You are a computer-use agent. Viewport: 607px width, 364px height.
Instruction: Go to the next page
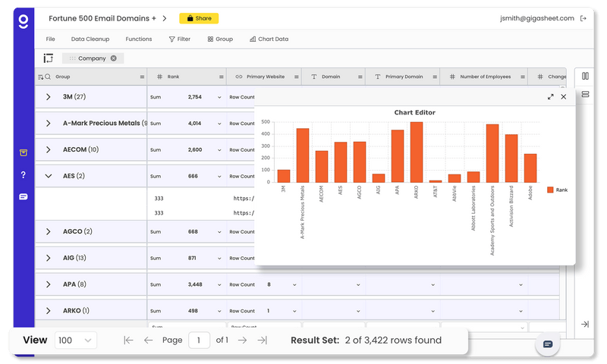[x=242, y=340]
